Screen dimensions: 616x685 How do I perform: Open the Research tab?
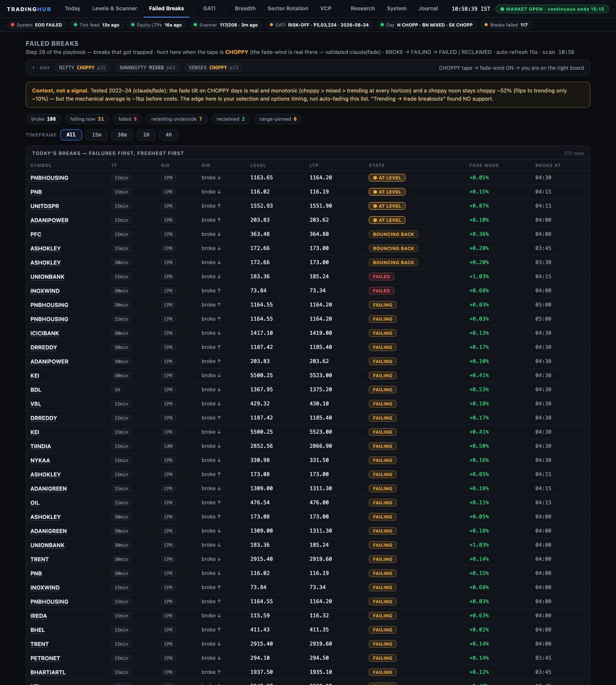pyautogui.click(x=363, y=9)
